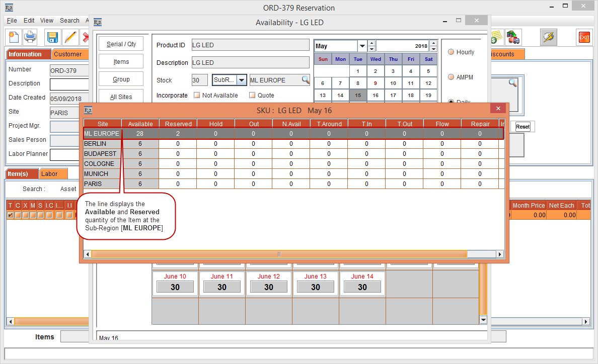Screen dimensions: 598x364
Task: Click the red EXIT icon
Action: pyautogui.click(x=584, y=37)
